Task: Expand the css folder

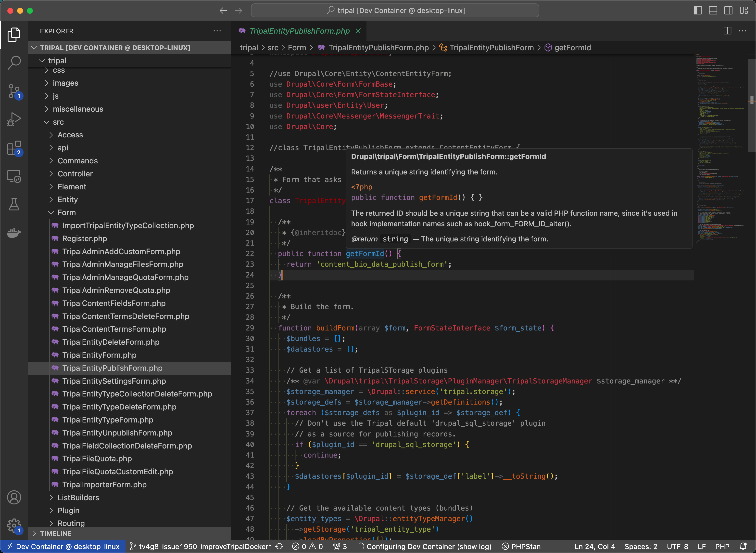Action: click(129, 70)
